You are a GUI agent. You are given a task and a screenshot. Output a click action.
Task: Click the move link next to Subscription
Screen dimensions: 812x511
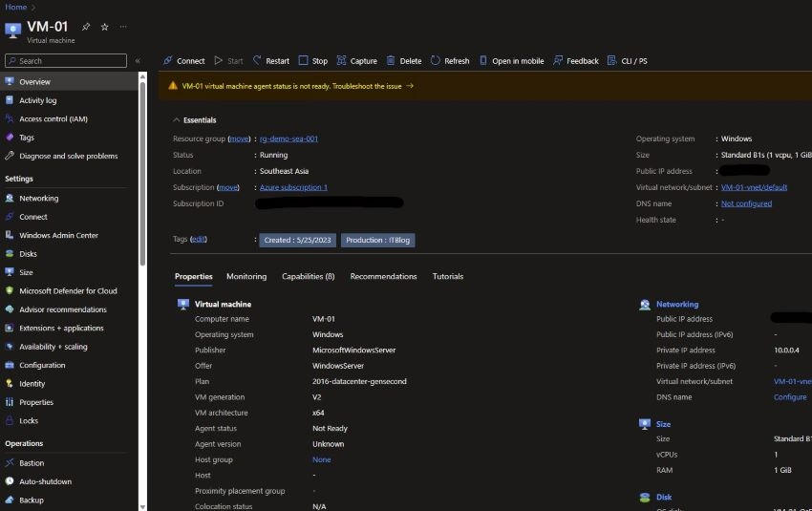click(228, 187)
